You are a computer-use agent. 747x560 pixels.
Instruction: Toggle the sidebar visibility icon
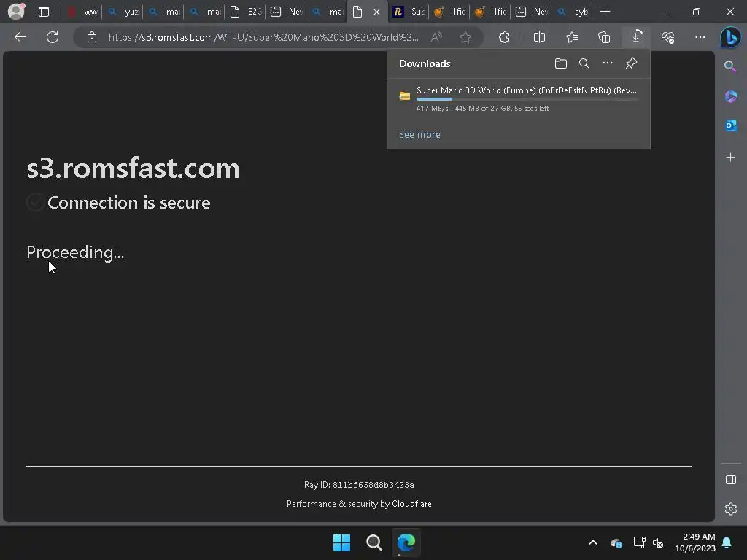(730, 480)
